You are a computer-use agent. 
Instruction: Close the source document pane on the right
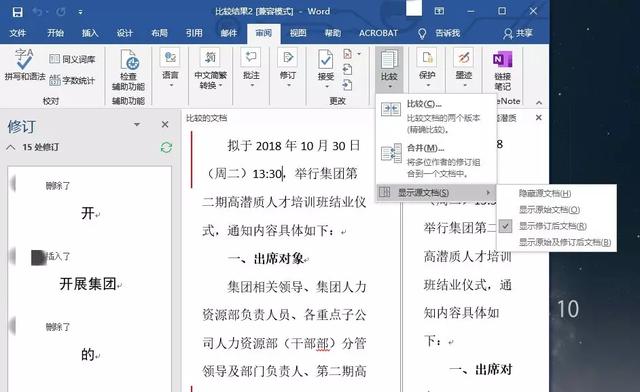pyautogui.click(x=539, y=118)
